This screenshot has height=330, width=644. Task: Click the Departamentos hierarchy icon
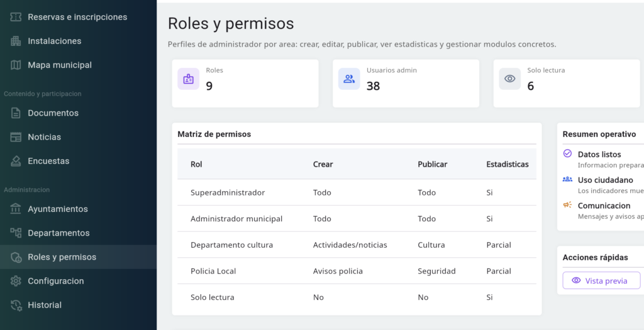(16, 233)
